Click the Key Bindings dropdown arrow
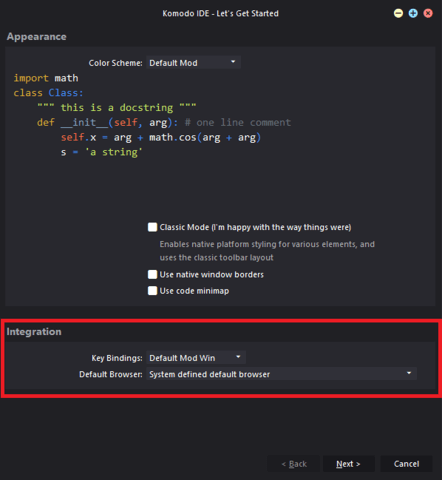 point(238,357)
